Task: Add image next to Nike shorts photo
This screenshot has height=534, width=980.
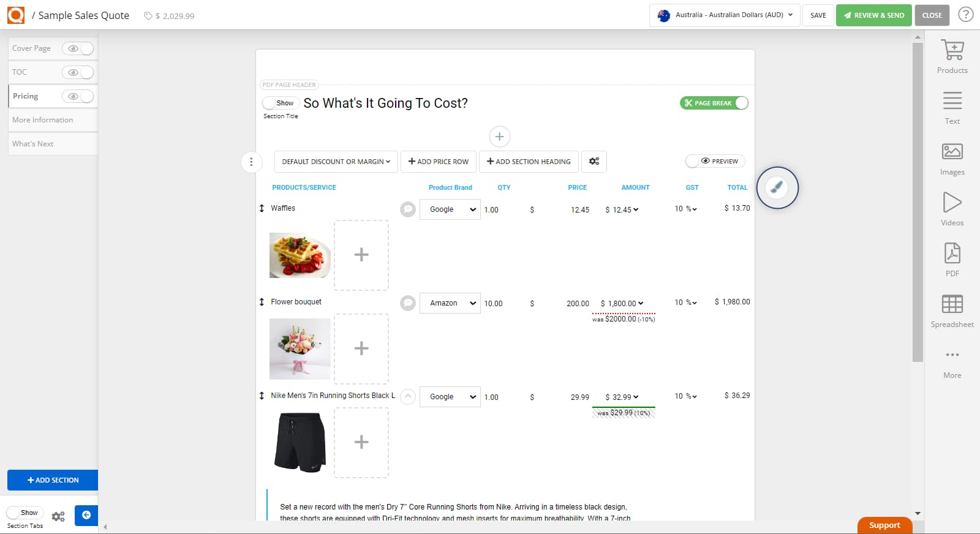Action: pyautogui.click(x=361, y=442)
